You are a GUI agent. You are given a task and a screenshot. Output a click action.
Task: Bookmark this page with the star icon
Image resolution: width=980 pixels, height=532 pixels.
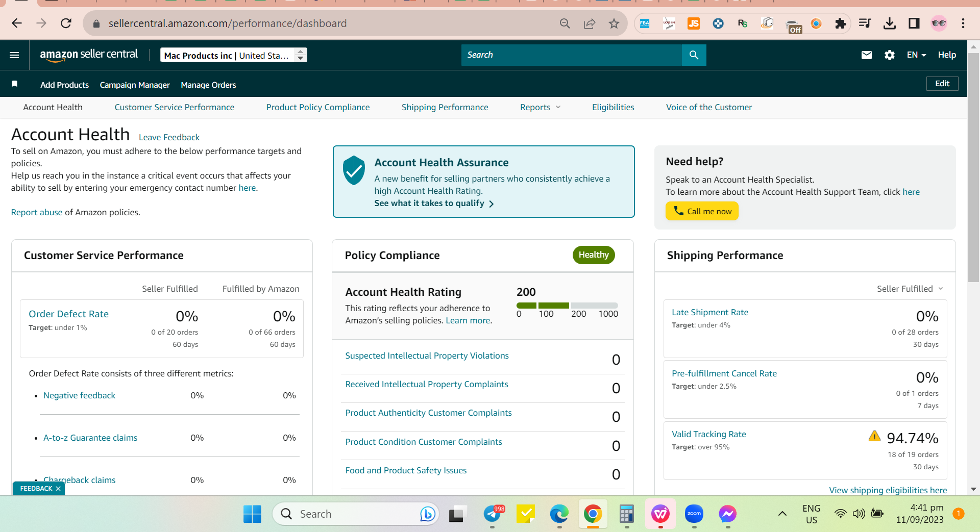click(x=614, y=23)
